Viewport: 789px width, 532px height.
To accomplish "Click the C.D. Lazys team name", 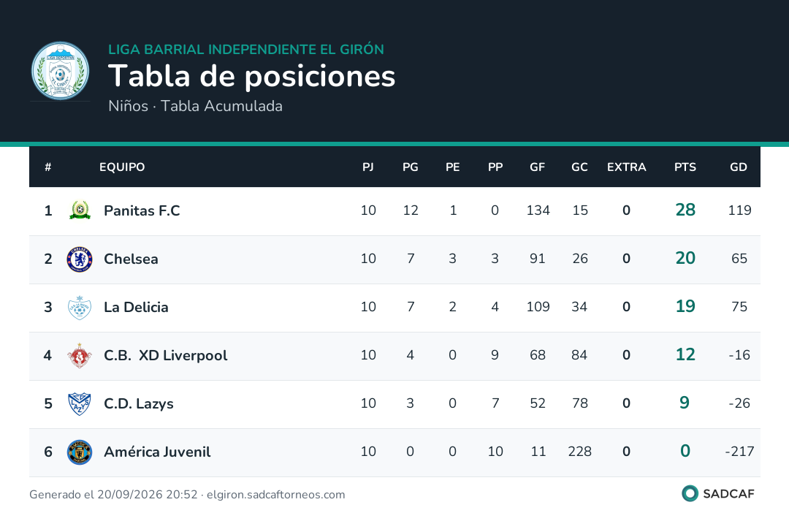I will 138,403.
